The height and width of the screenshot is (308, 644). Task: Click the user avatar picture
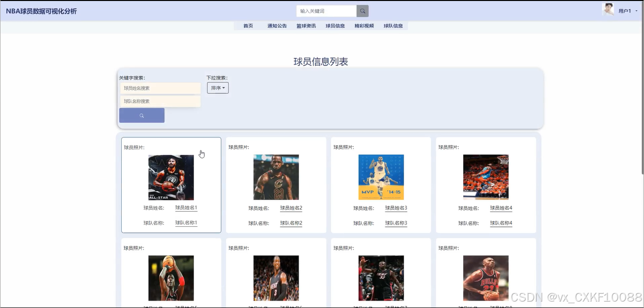(608, 9)
